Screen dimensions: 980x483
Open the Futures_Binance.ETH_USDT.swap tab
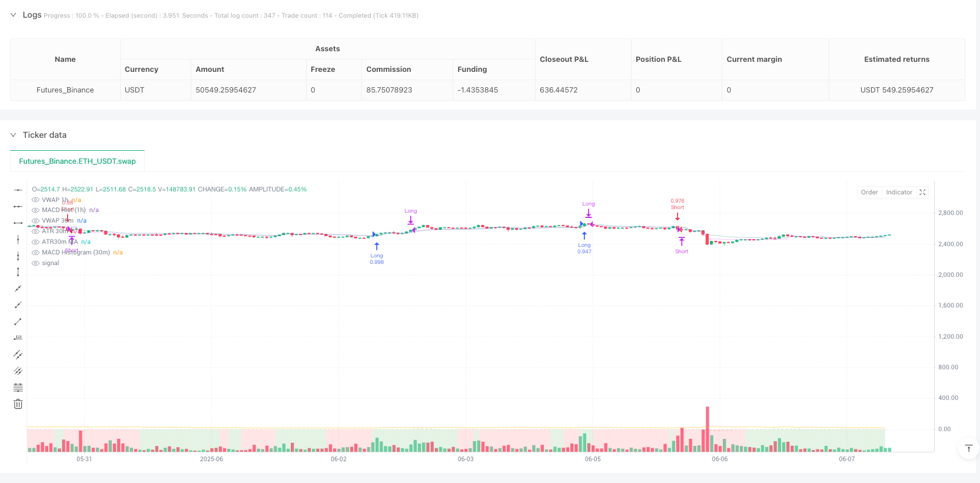pyautogui.click(x=77, y=161)
